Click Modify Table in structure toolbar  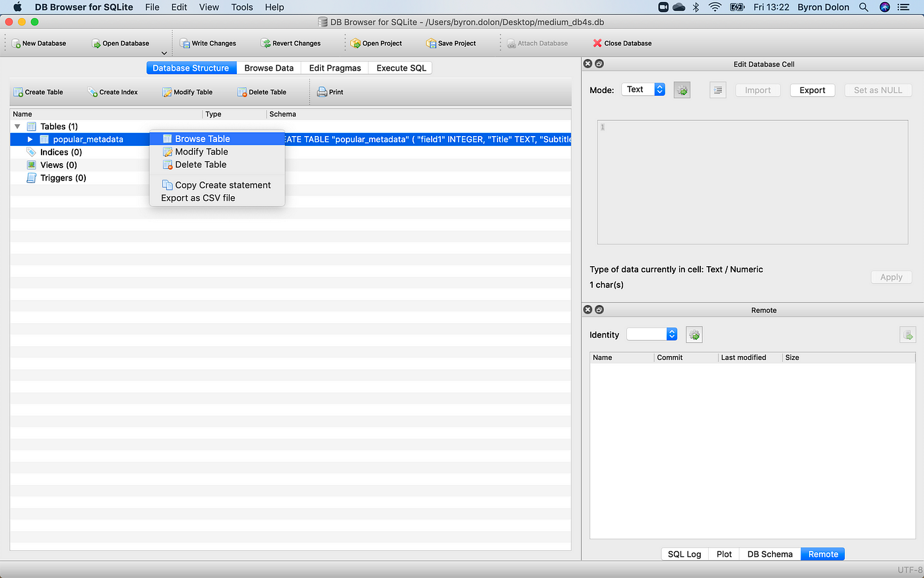coord(187,92)
